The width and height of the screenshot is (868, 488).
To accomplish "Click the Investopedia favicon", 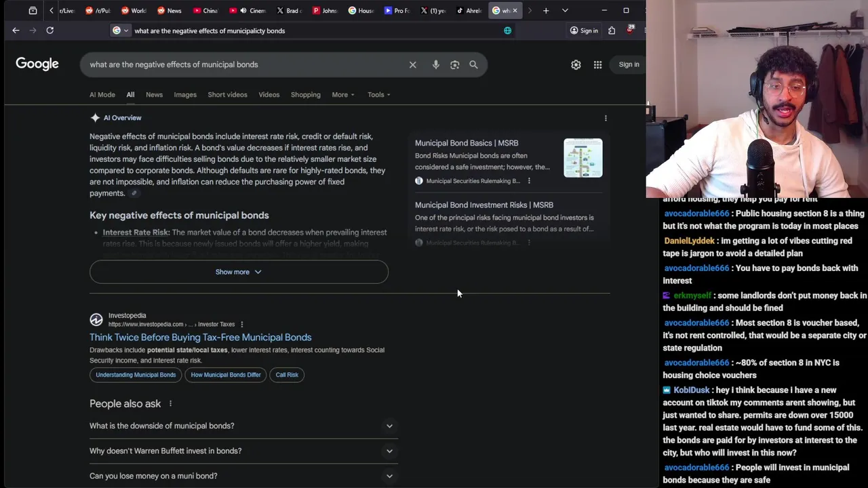I will (96, 319).
